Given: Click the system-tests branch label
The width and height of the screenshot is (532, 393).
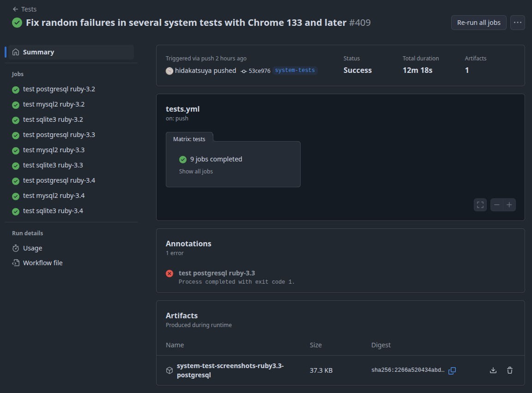Looking at the screenshot, I should point(295,71).
